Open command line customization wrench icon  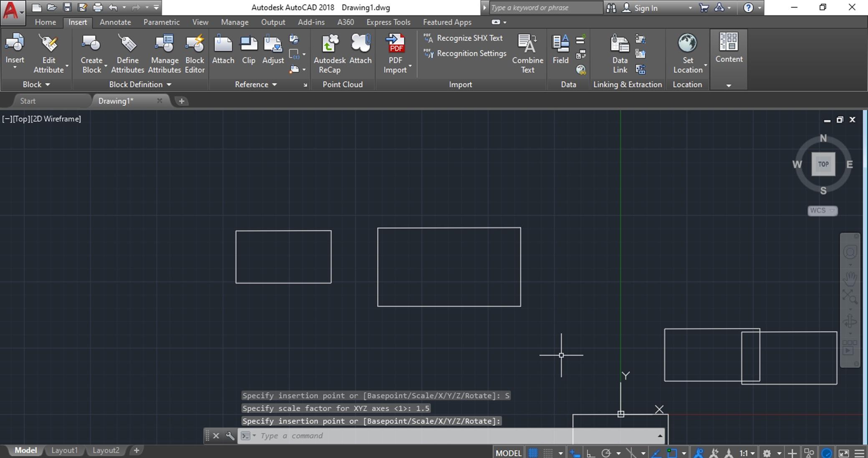click(x=230, y=436)
